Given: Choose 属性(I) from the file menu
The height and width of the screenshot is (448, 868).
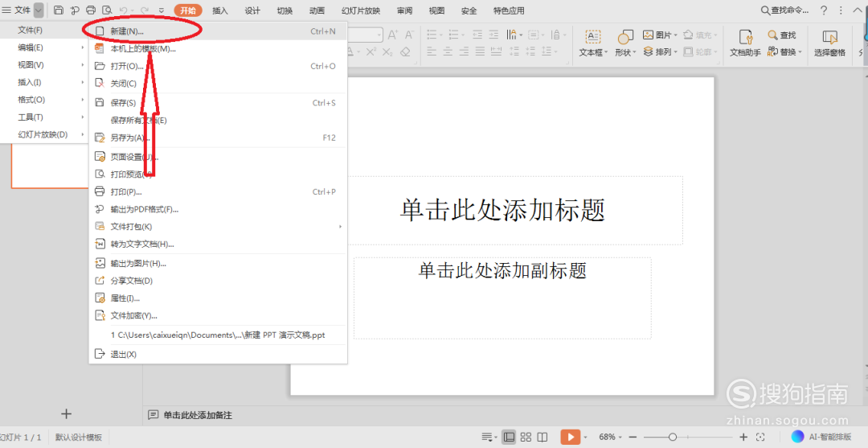Looking at the screenshot, I should (x=218, y=298).
